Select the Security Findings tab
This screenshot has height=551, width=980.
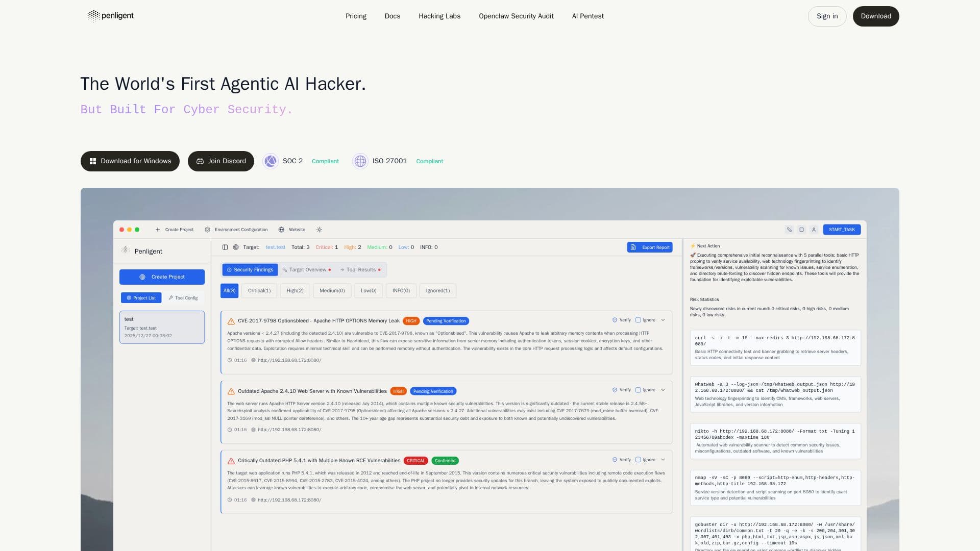(250, 270)
